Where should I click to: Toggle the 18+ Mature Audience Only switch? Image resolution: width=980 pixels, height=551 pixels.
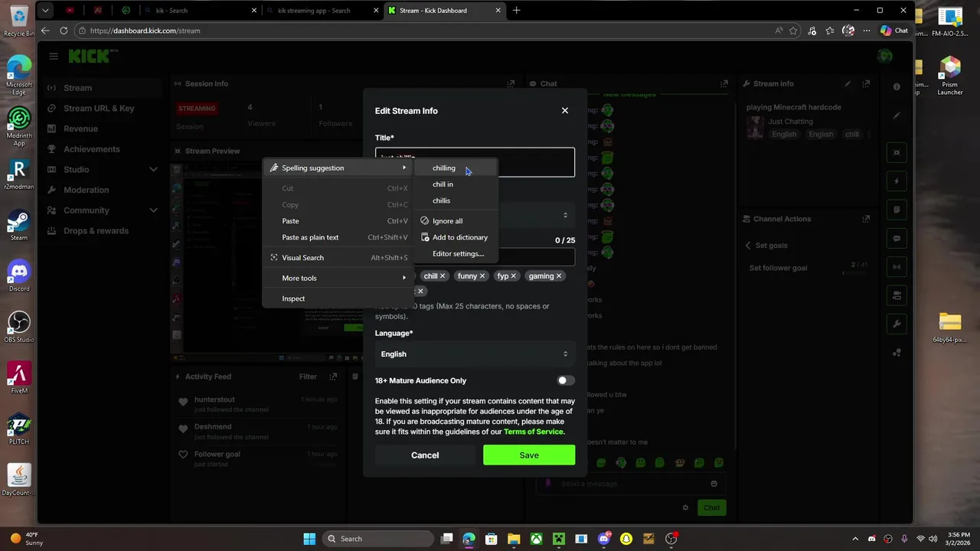coord(565,380)
